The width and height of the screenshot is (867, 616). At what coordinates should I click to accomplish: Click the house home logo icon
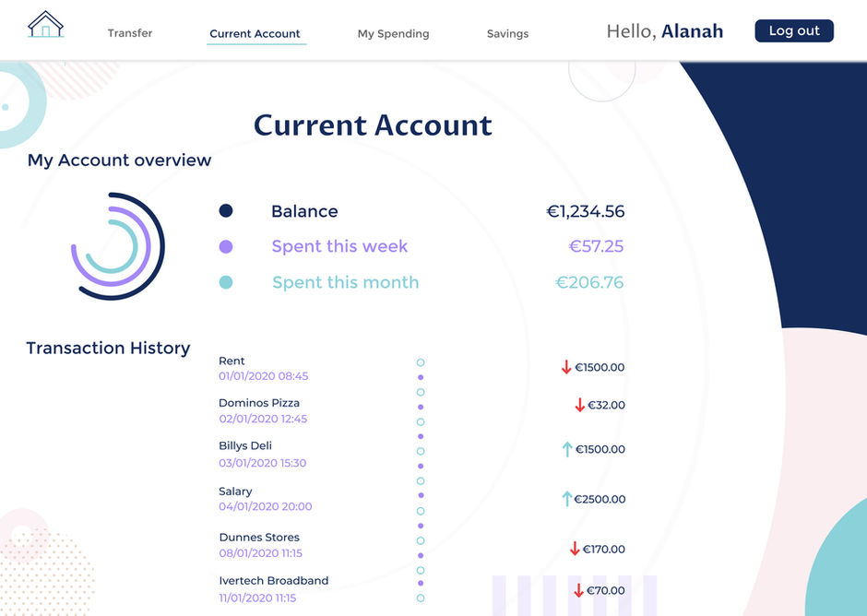[45, 25]
